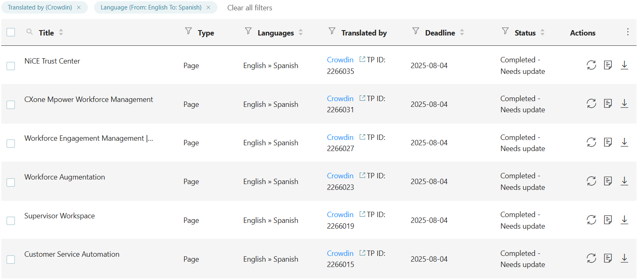This screenshot has width=644, height=279.
Task: Click Clear all filters
Action: pyautogui.click(x=250, y=8)
